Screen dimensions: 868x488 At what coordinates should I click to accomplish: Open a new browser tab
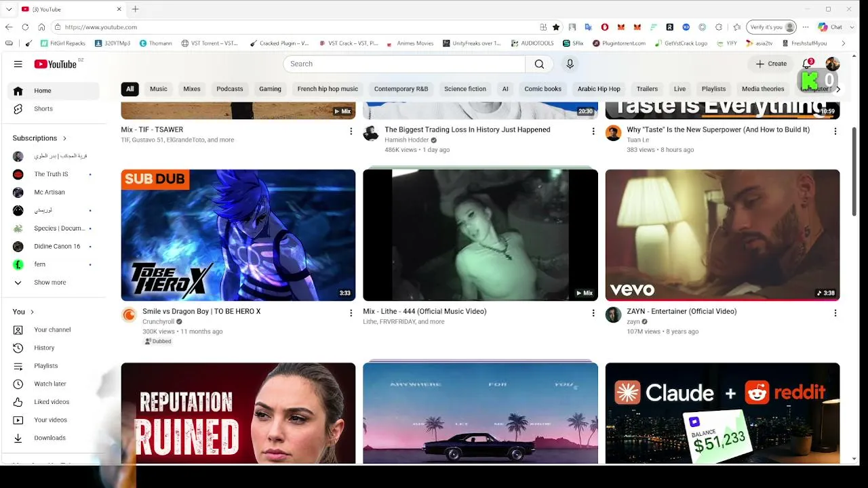pos(135,9)
